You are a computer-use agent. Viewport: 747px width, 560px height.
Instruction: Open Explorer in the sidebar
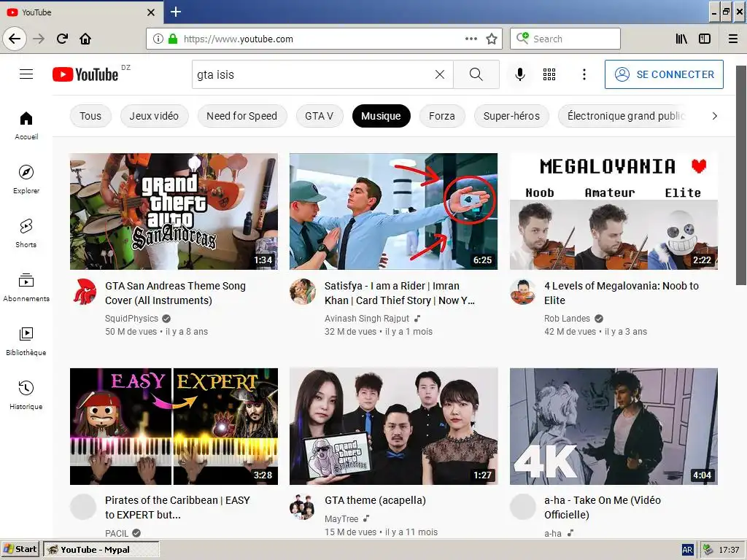[x=26, y=179]
